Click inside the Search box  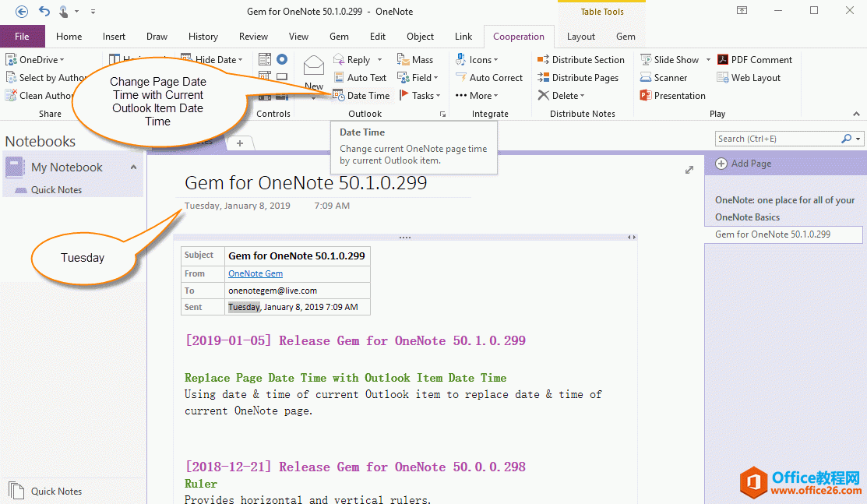[x=779, y=138]
